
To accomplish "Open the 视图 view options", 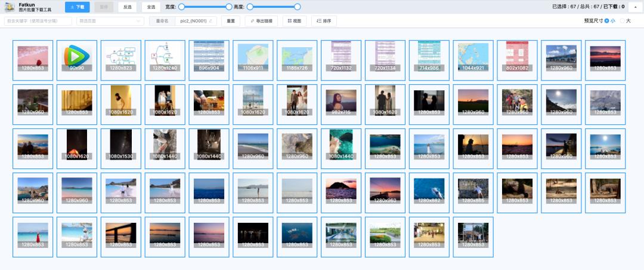I will click(294, 21).
